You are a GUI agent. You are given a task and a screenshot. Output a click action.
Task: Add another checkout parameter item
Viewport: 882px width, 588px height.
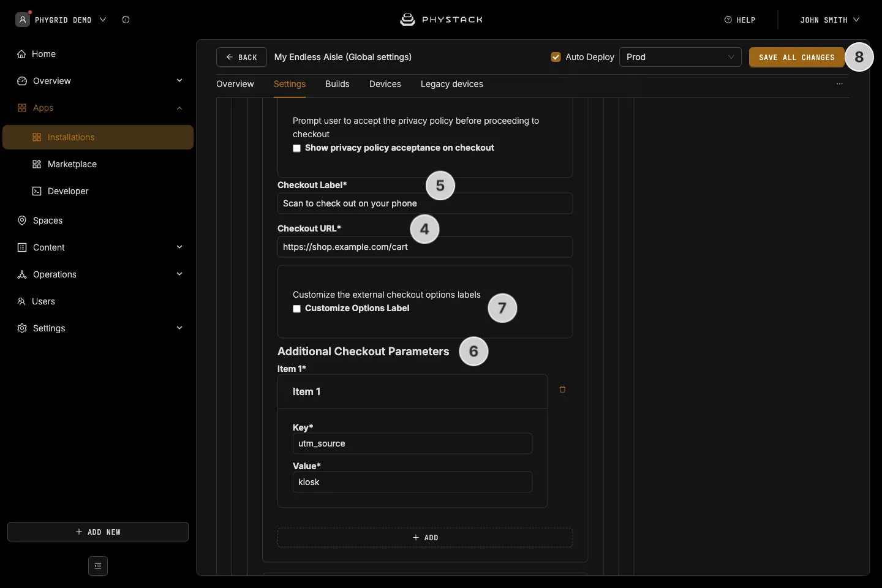pos(425,538)
